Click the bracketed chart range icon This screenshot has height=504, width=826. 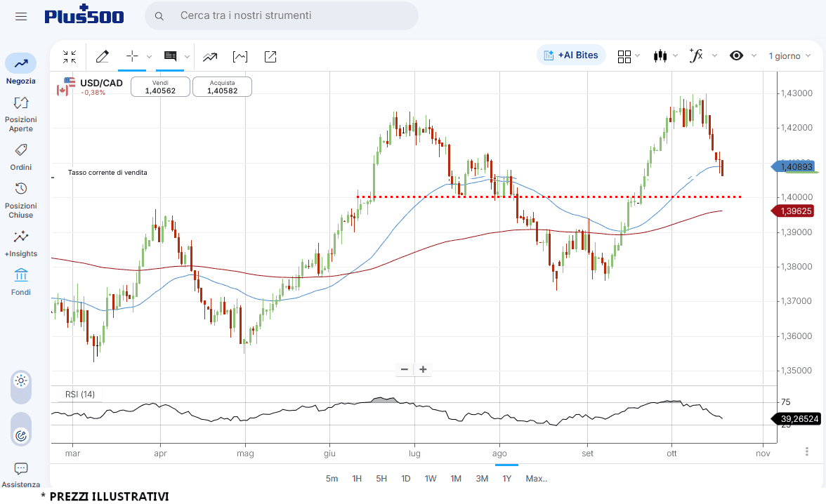[240, 57]
